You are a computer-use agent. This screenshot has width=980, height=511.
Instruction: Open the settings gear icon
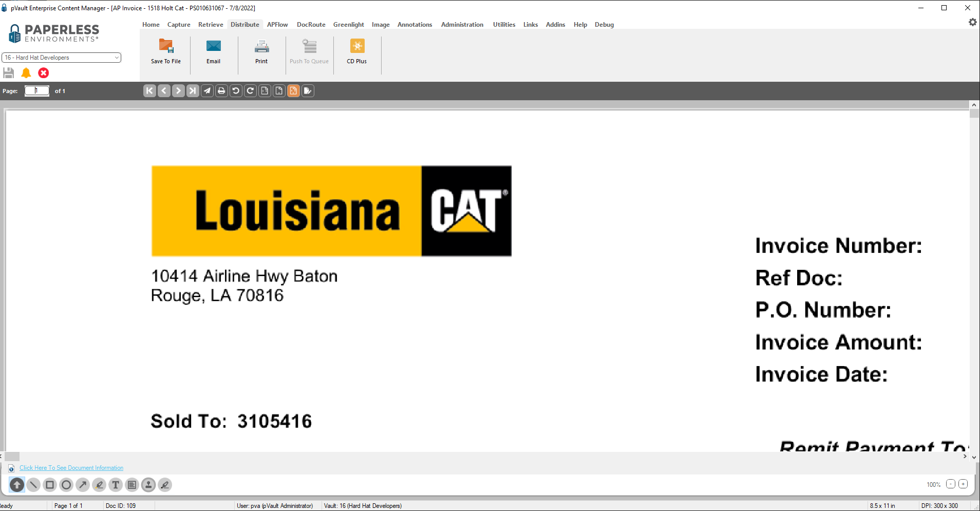click(x=972, y=22)
